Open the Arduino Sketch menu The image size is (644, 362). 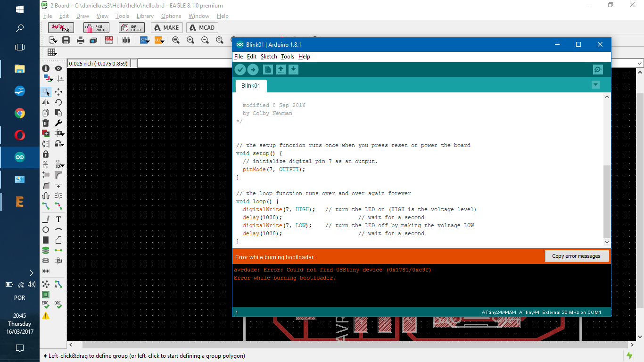(x=269, y=57)
